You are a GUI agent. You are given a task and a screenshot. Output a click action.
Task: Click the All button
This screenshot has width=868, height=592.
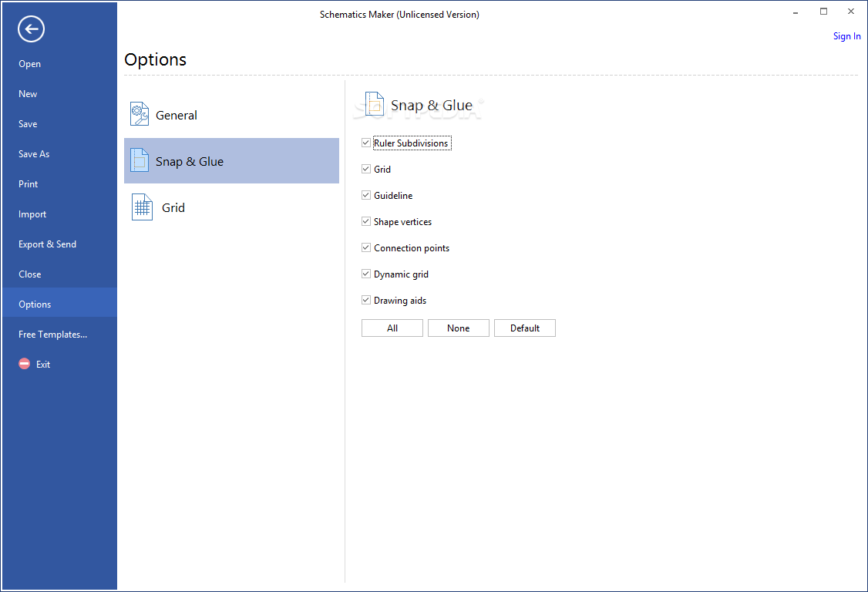392,328
